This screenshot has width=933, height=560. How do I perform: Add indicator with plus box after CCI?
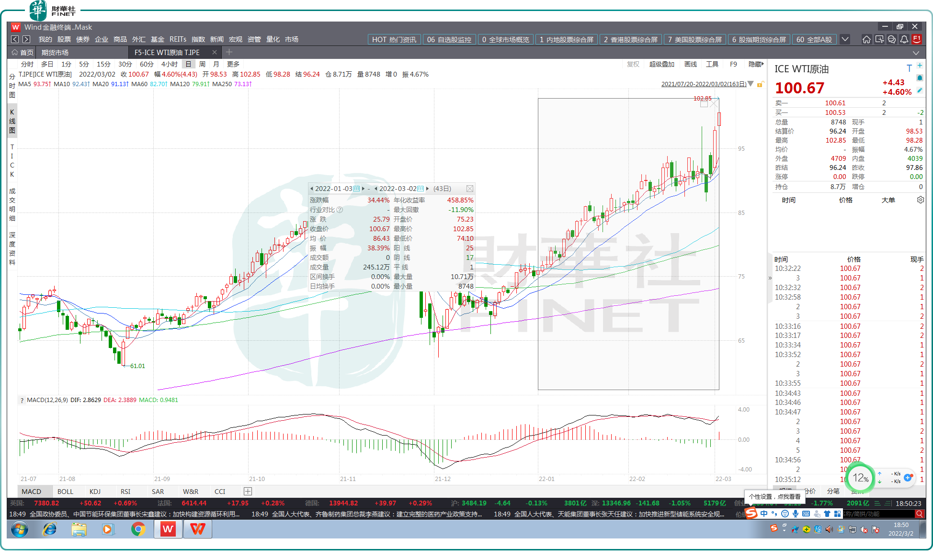248,491
